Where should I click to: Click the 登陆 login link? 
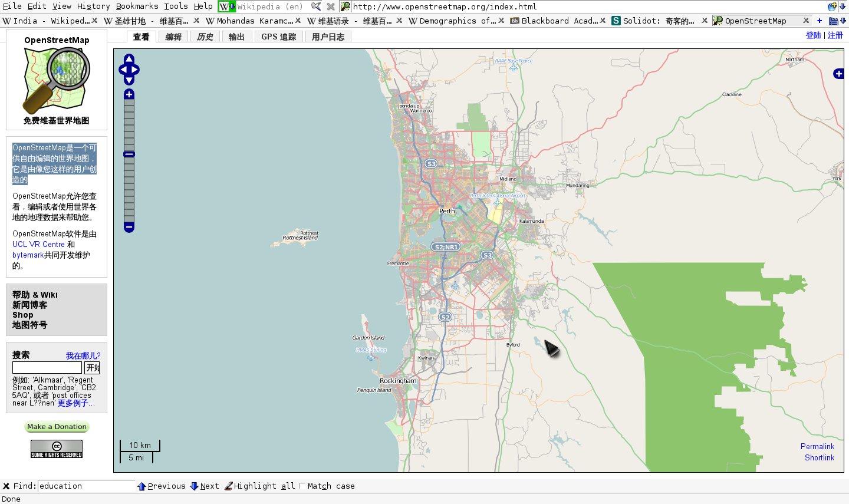(814, 35)
